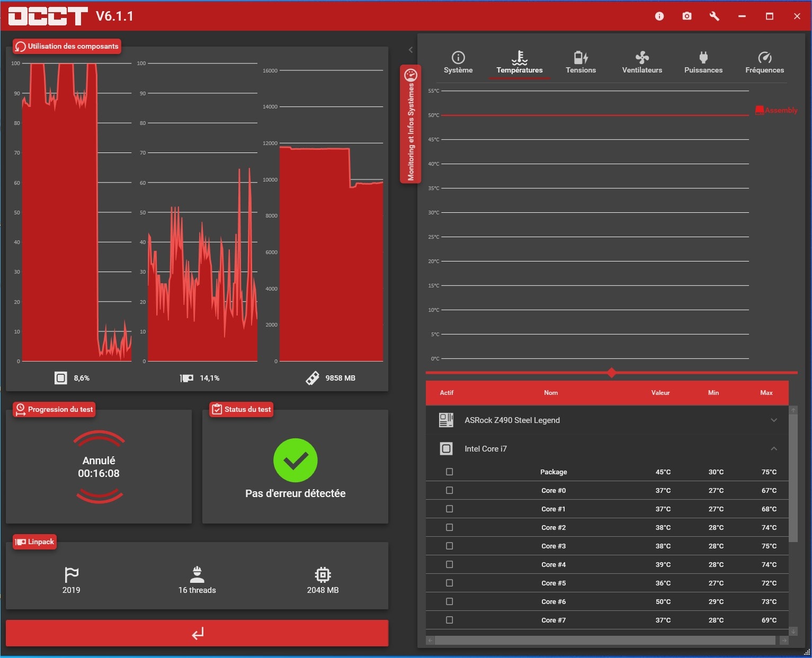The image size is (812, 658).
Task: Check the Core #6 graph checkbox
Action: 450,601
